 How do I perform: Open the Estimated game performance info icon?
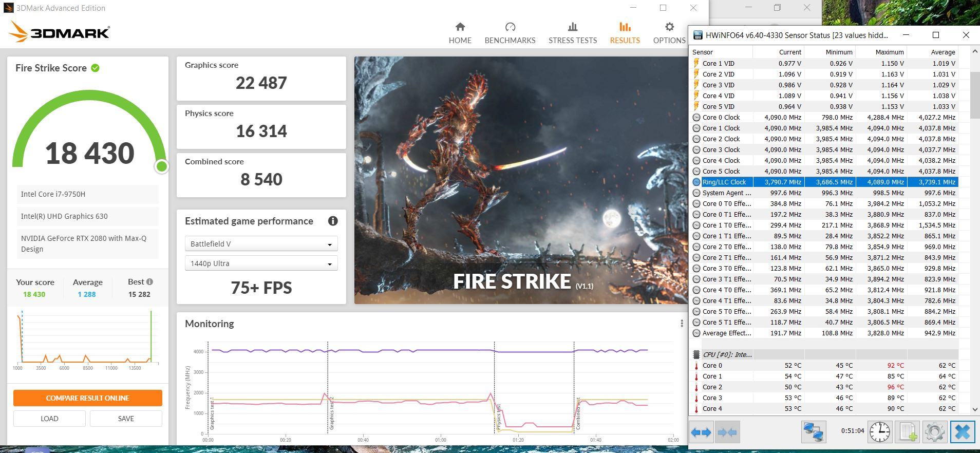[x=333, y=221]
